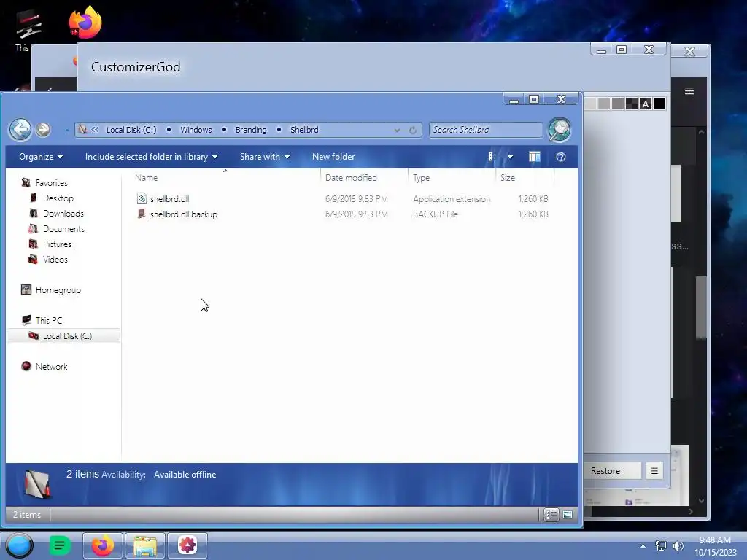Click the taskbar clock showing 9:48 AM
This screenshot has width=747, height=560.
pyautogui.click(x=716, y=546)
